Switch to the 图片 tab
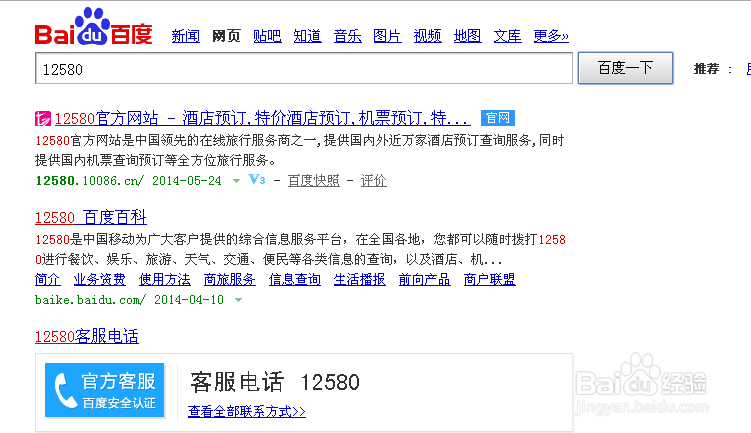The image size is (751, 433). tap(387, 36)
